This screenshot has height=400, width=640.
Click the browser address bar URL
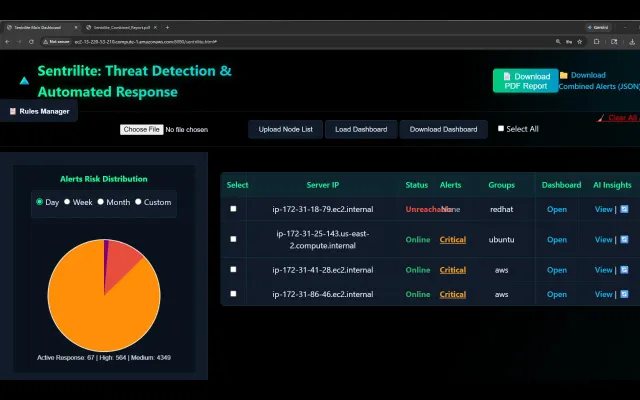(145, 42)
